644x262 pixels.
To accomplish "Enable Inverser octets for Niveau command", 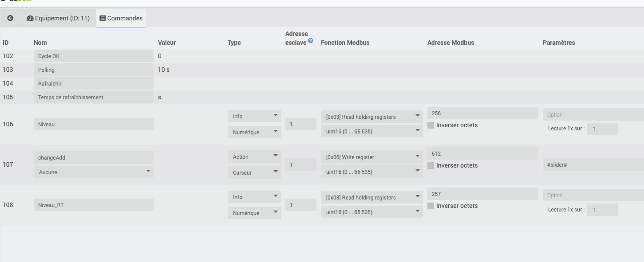I will coord(431,125).
